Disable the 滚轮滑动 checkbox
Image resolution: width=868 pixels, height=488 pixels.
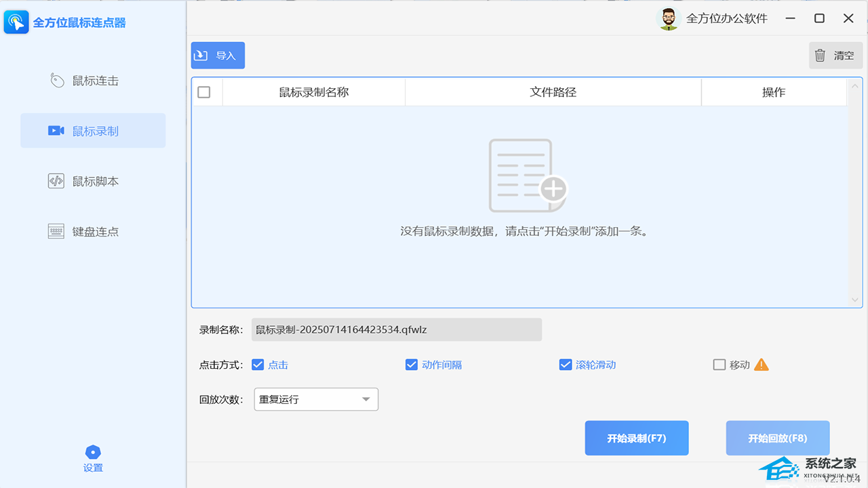[x=566, y=365]
